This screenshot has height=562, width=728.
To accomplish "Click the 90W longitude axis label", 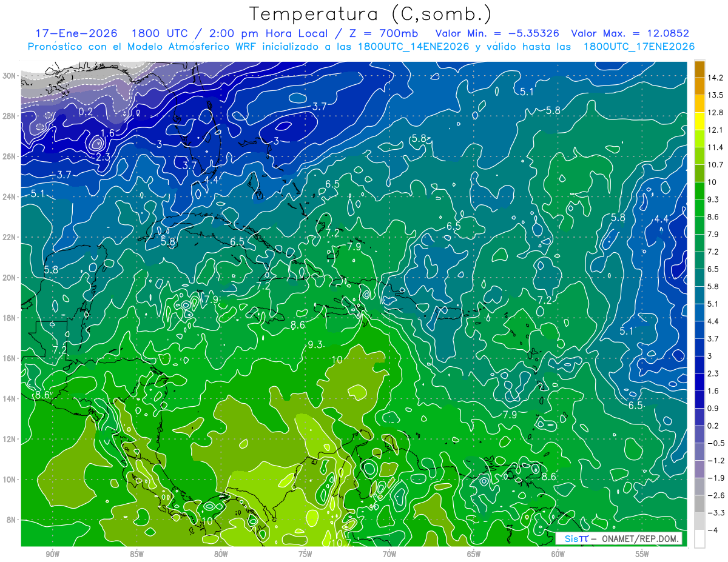I will pos(52,554).
